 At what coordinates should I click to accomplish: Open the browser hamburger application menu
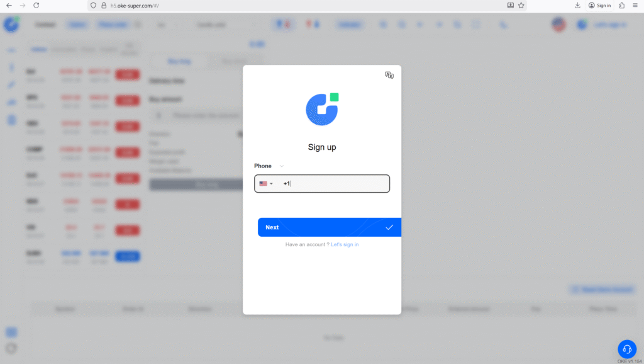(636, 5)
